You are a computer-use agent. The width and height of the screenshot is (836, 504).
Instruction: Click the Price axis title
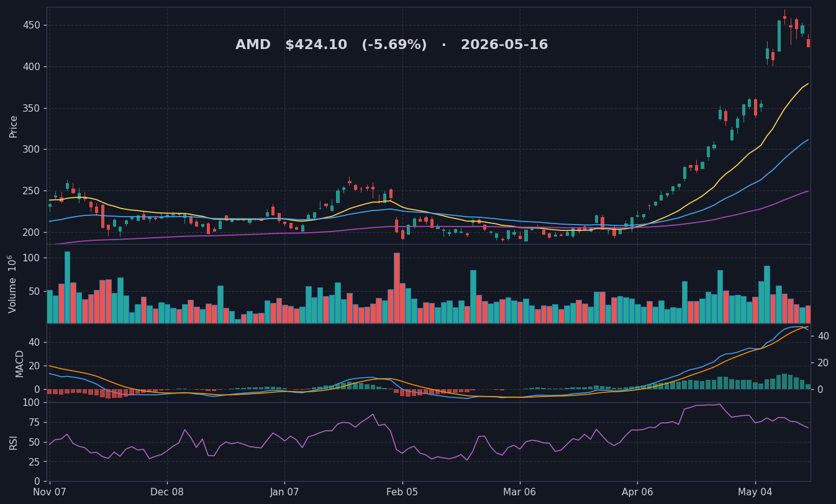tap(14, 126)
